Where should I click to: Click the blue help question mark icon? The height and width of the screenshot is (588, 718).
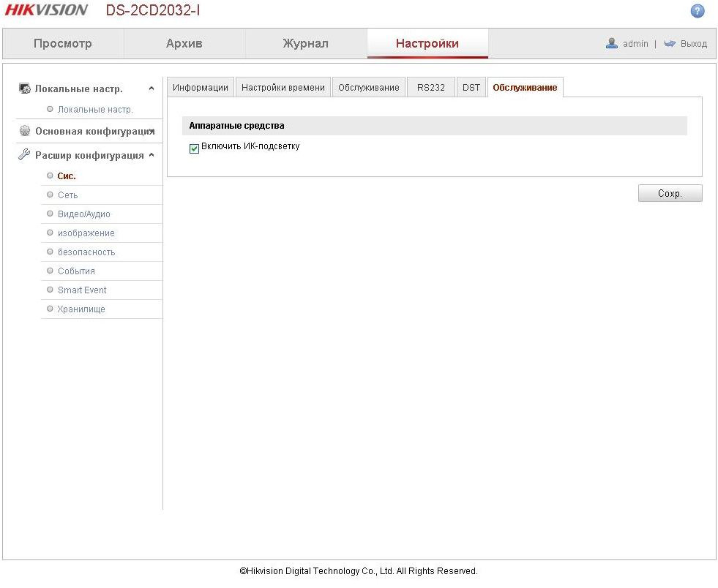click(x=698, y=11)
